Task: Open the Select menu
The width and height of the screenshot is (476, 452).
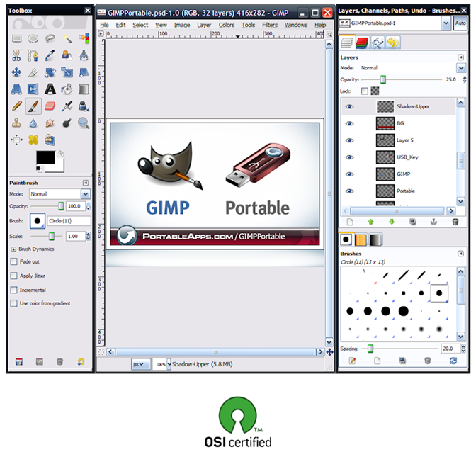Action: 140,25
